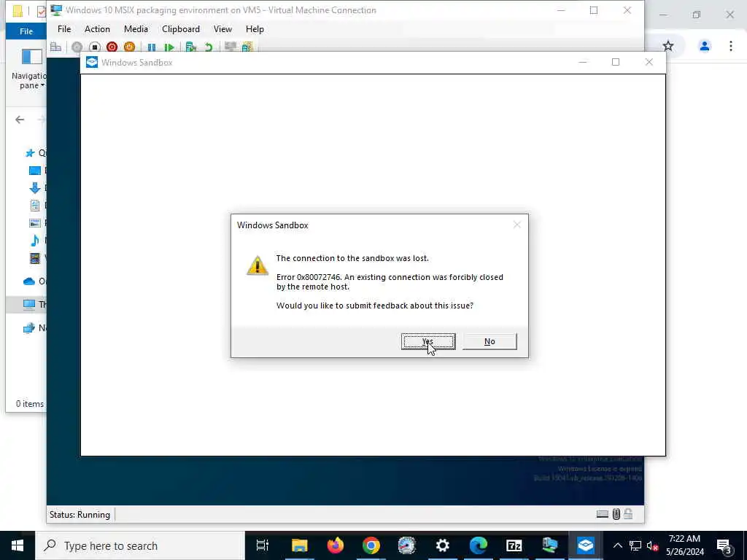Click the Windows Sandbox title bar icon

pyautogui.click(x=91, y=63)
